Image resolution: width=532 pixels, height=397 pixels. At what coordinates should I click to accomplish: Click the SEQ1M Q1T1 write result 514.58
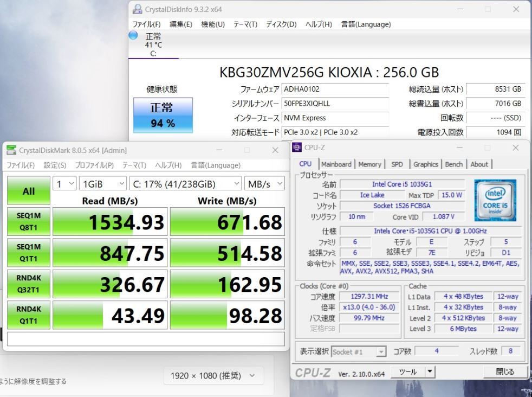click(228, 253)
